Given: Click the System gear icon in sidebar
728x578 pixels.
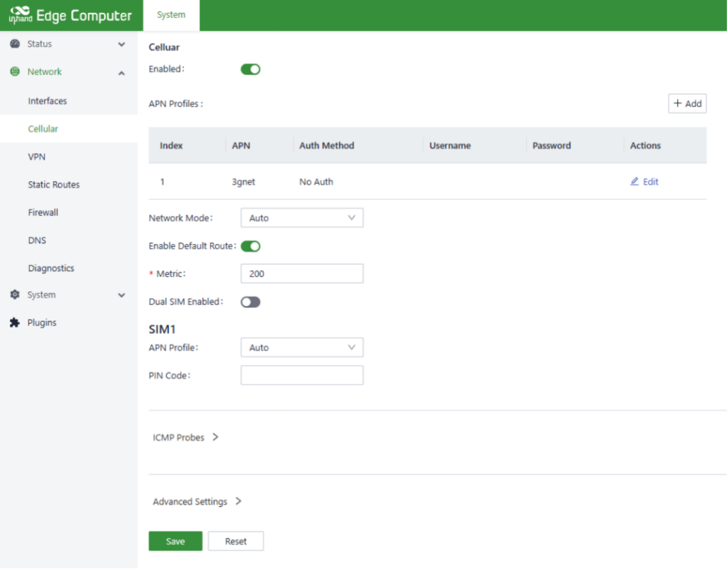Looking at the screenshot, I should (x=15, y=295).
